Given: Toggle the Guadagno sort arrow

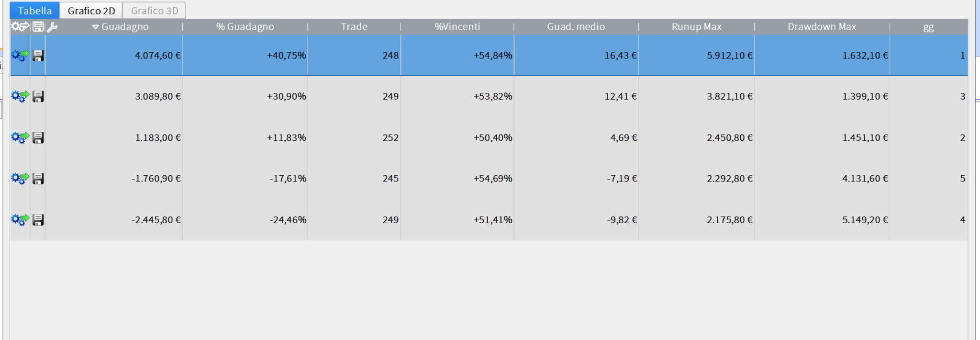Looking at the screenshot, I should [95, 27].
